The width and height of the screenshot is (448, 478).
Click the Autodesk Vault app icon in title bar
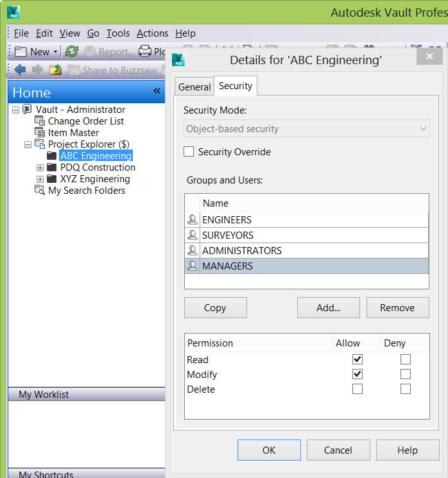(x=13, y=12)
